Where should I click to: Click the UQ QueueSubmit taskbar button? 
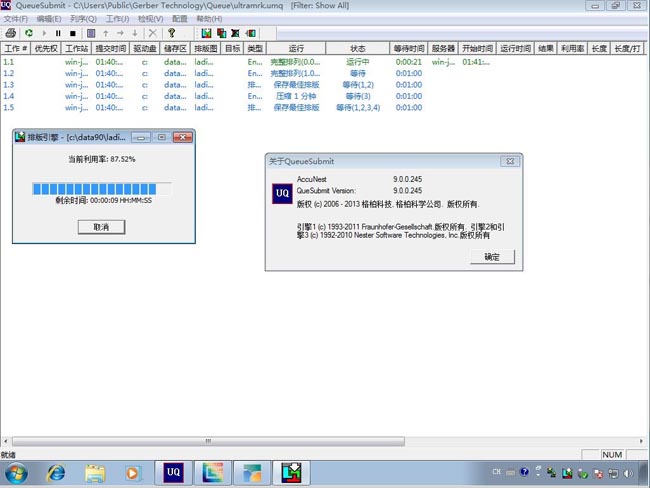(173, 473)
